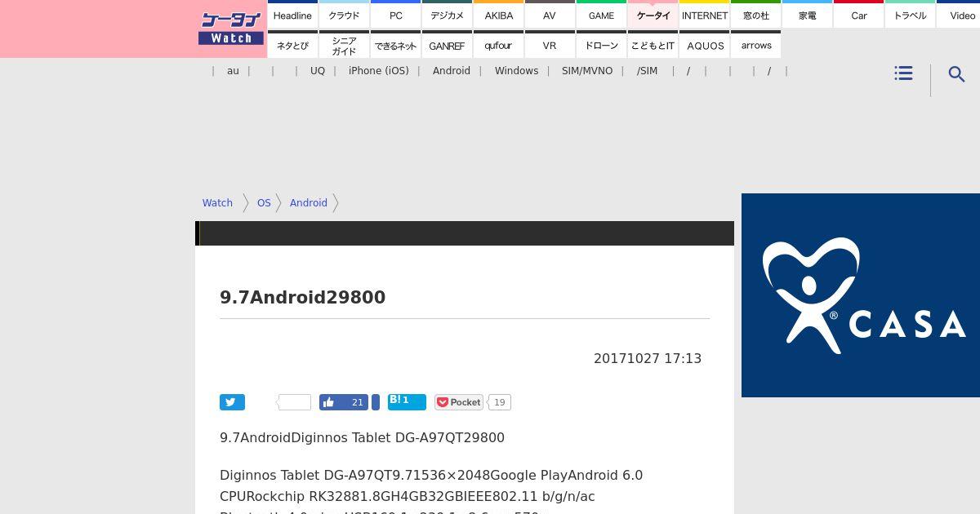The height and width of the screenshot is (514, 980).
Task: Bookmark with Hatena B! button
Action: coord(407,401)
